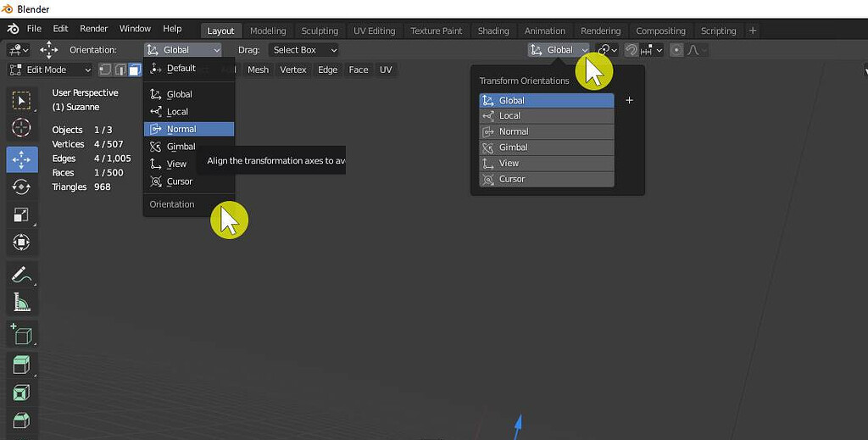Image resolution: width=868 pixels, height=440 pixels.
Task: Activate the Transform tool
Action: coord(21,242)
